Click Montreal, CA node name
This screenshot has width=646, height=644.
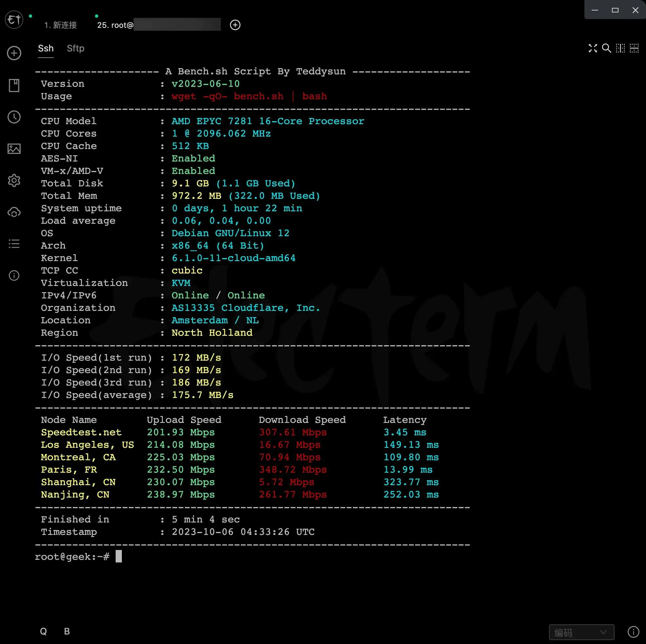(x=78, y=457)
